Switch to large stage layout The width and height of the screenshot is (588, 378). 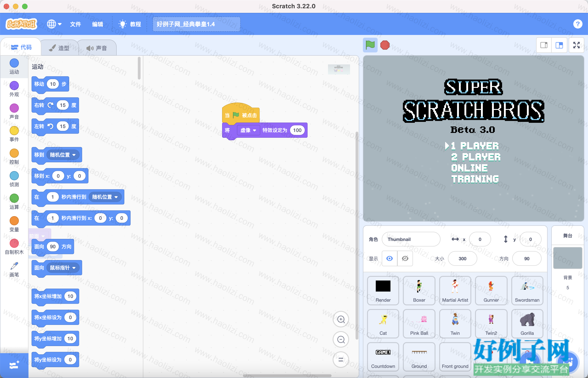pos(559,45)
